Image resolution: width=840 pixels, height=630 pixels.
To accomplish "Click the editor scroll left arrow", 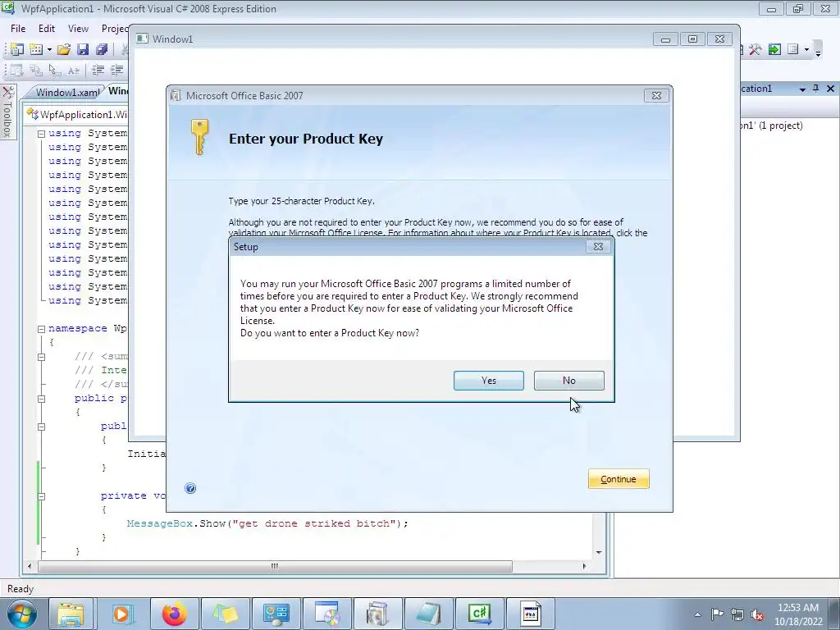I will pos(29,566).
